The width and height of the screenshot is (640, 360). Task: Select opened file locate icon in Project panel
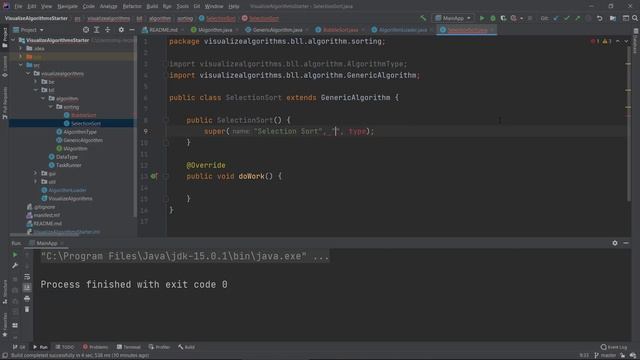pos(86,30)
